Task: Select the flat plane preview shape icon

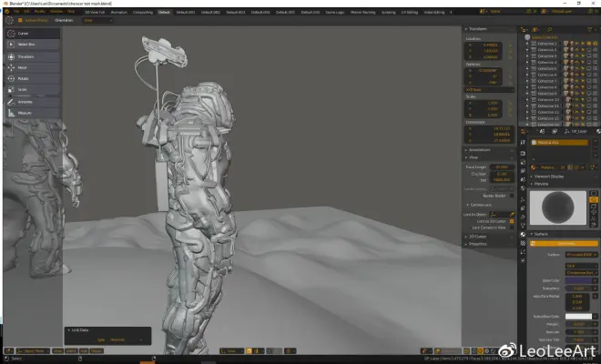Action: click(x=594, y=194)
